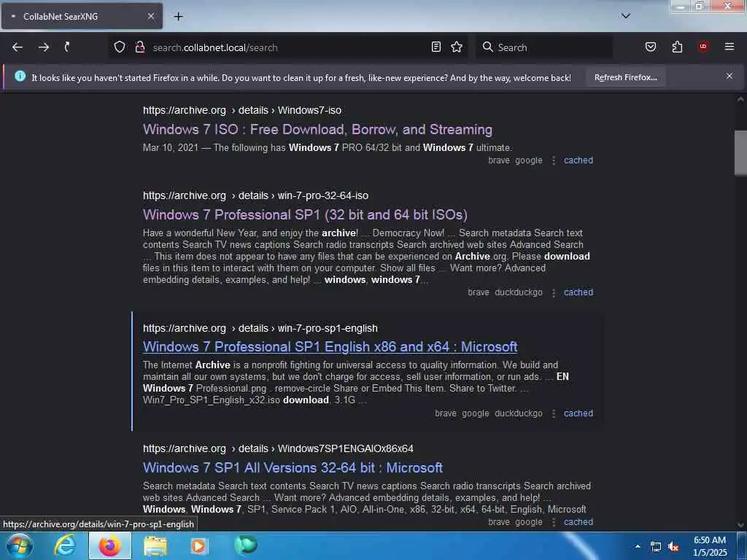Click URL path win-7-pro-sp1-english
This screenshot has width=747, height=560.
pos(328,329)
